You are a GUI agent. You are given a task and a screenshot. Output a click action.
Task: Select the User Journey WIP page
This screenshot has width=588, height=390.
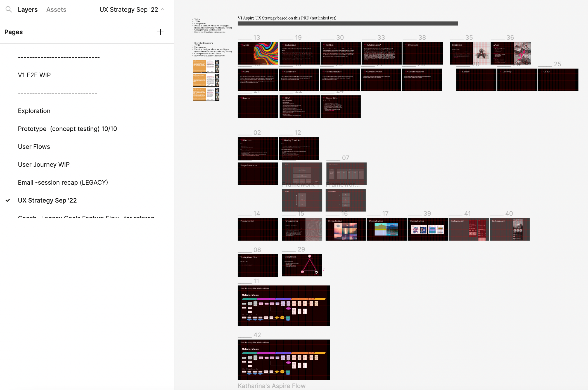[44, 165]
